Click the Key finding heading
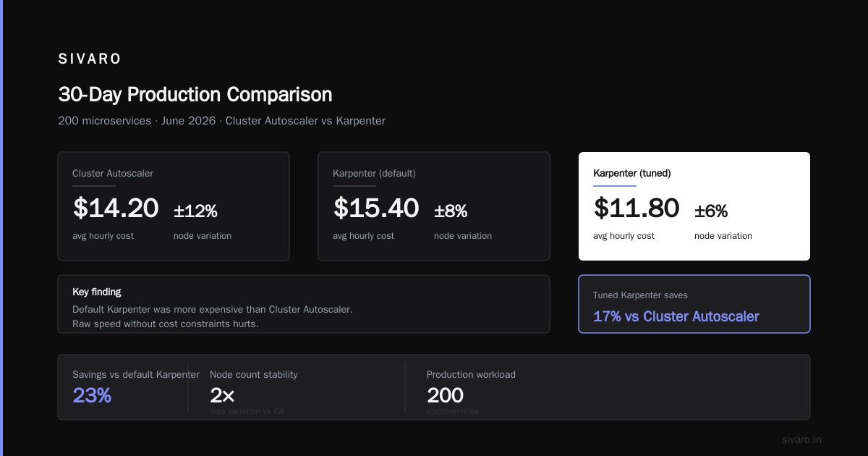This screenshot has height=456, width=868. [97, 292]
